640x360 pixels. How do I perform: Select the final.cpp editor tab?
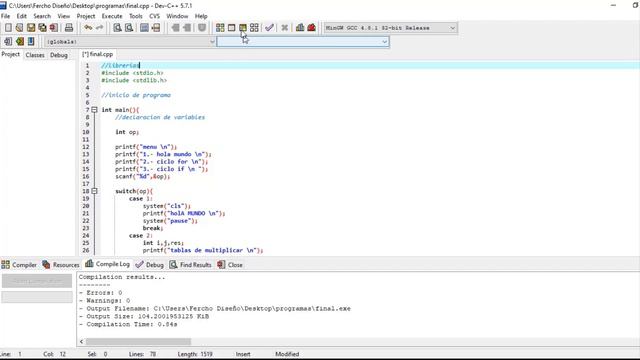(x=98, y=54)
